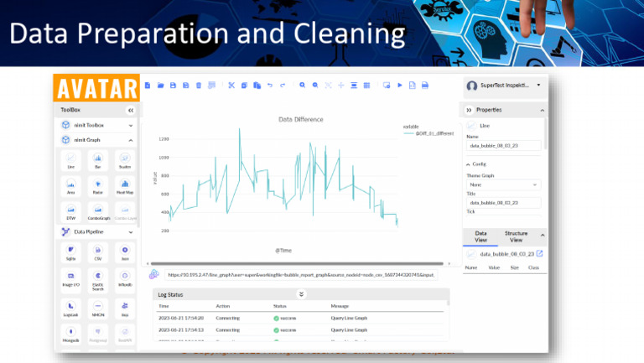Click the code file toolbar icon
Viewport: 644px width, 363px height.
[x=413, y=86]
